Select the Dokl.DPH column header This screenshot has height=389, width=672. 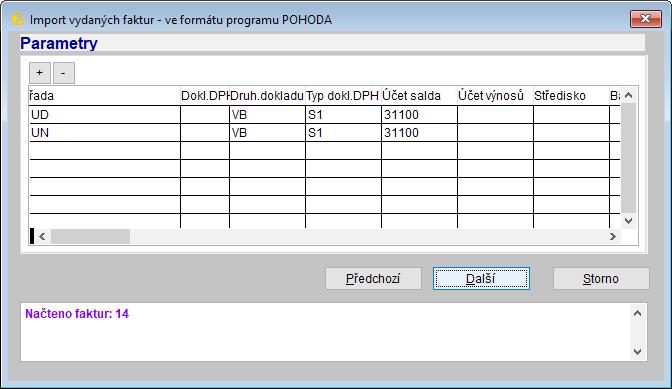coord(205,96)
